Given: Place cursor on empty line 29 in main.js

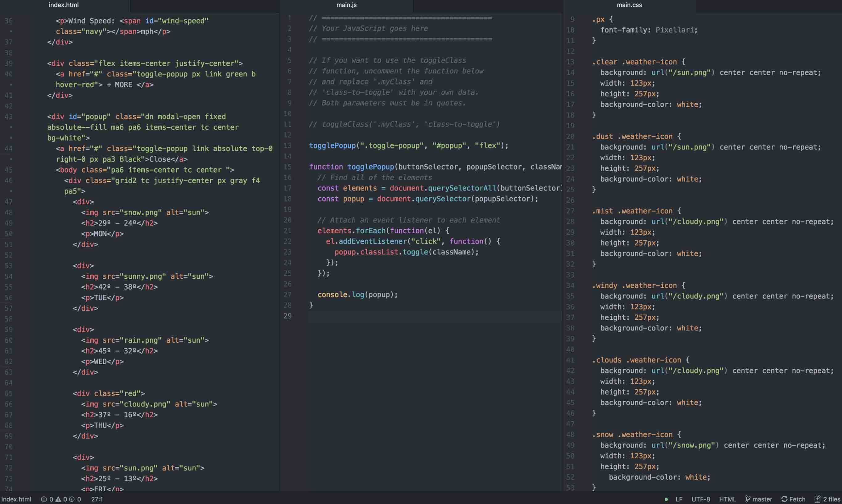Looking at the screenshot, I should click(408, 316).
